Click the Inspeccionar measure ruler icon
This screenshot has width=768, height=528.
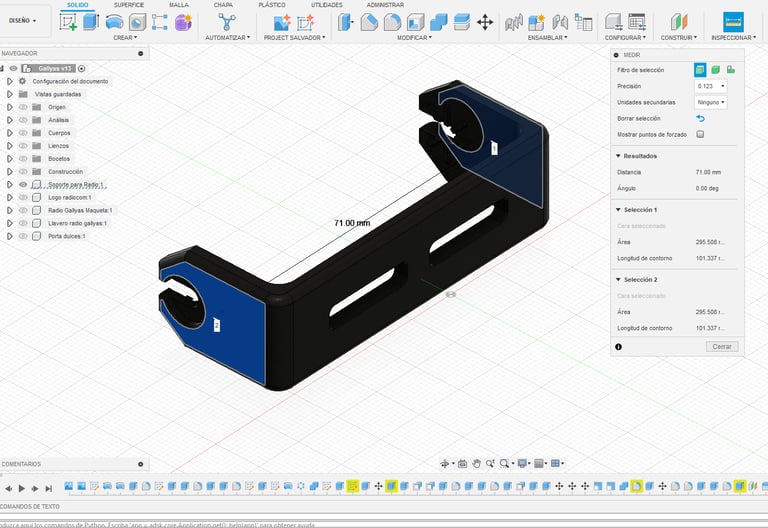(x=733, y=22)
